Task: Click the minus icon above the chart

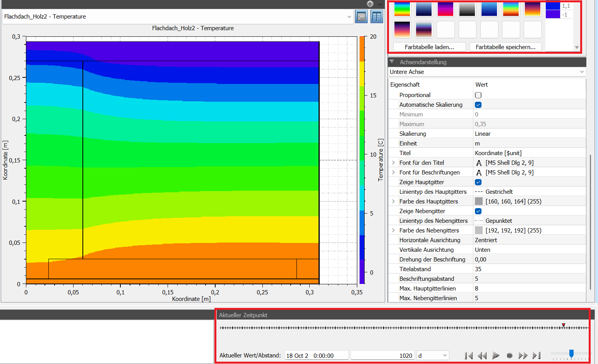Action: coord(380,4)
